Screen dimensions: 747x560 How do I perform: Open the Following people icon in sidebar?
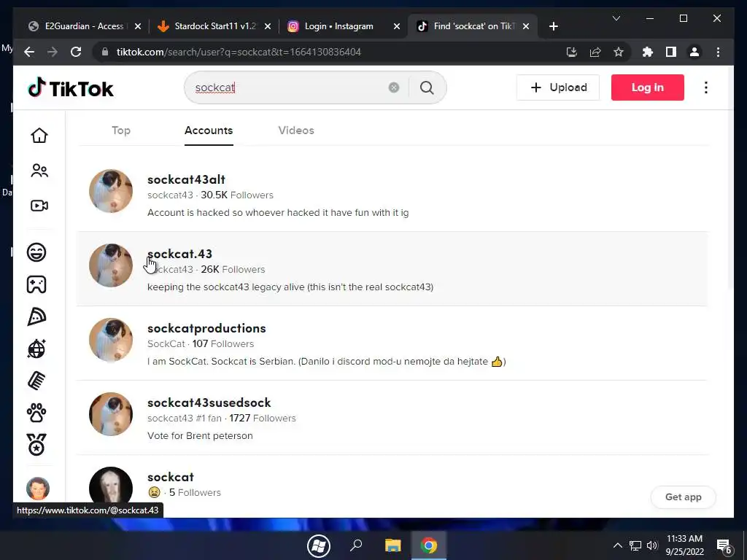(39, 171)
